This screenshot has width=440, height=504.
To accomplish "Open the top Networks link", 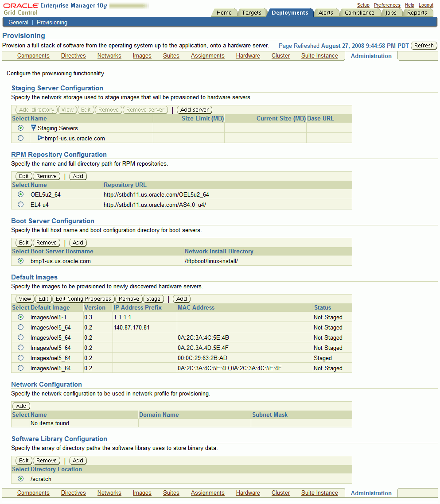I will [109, 56].
